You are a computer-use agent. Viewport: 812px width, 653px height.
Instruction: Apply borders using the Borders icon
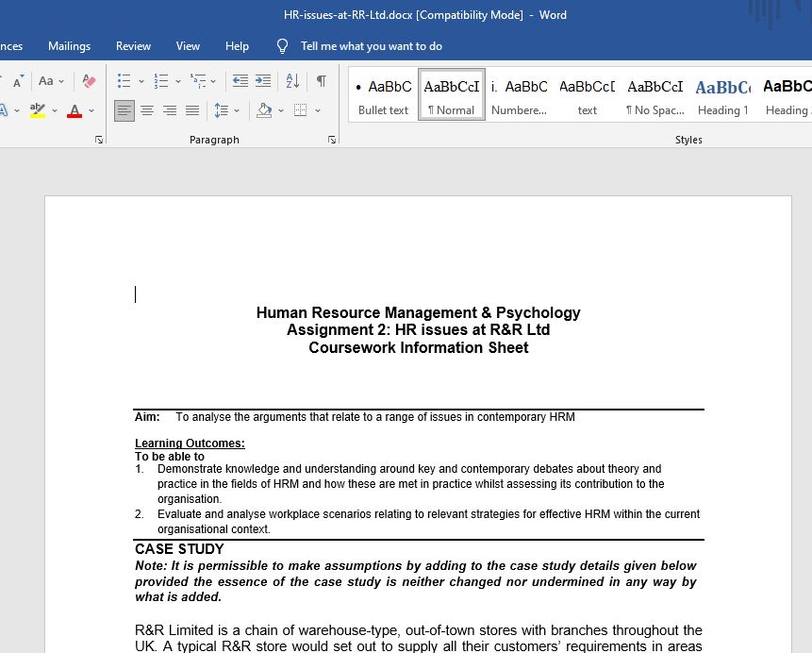click(x=300, y=110)
